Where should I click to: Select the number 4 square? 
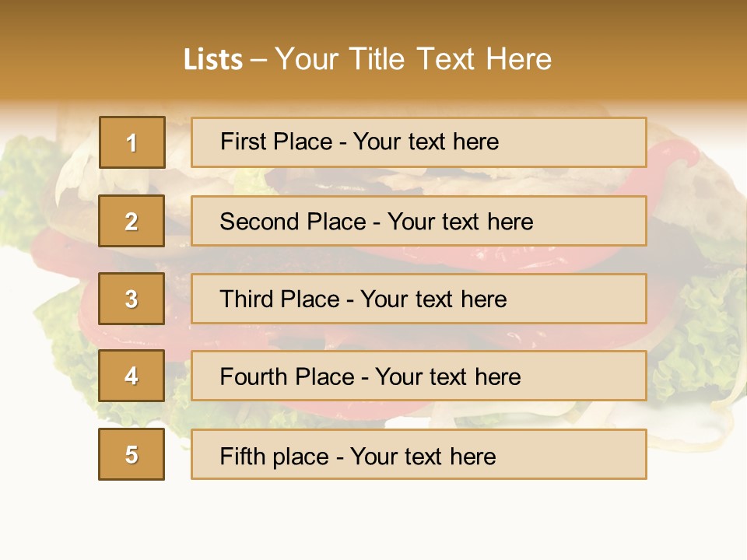pos(132,376)
